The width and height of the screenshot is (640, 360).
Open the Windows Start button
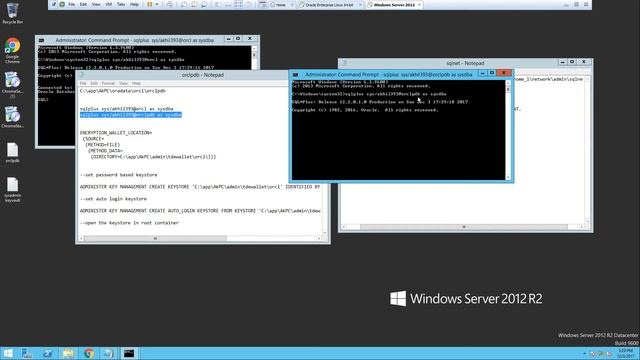(x=8, y=353)
